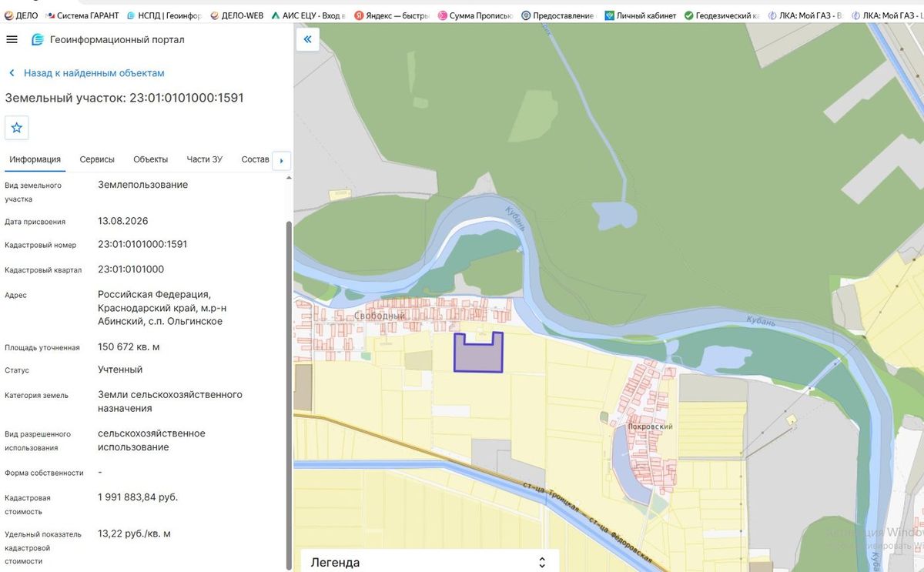Open the hamburger main menu
This screenshot has height=572, width=924.
tap(12, 40)
